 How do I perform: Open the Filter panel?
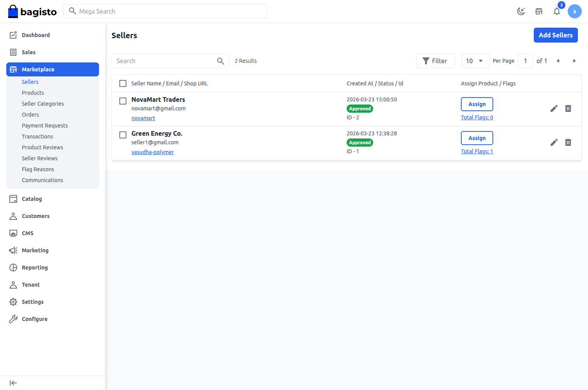(x=436, y=61)
